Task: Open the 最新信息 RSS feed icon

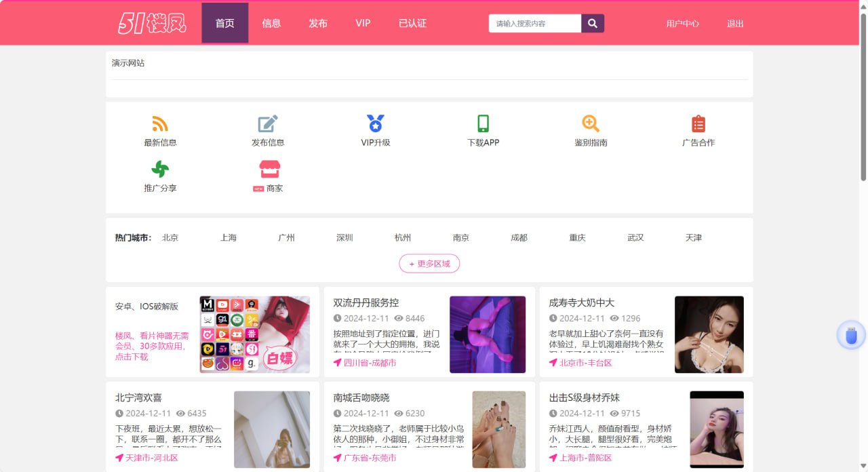Action: pos(160,124)
